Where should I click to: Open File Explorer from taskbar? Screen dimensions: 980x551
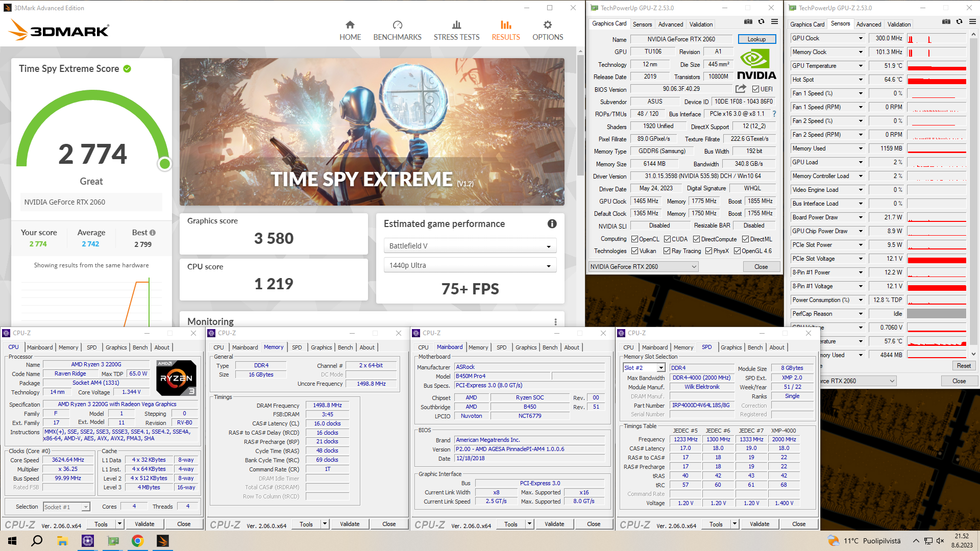pos(62,541)
